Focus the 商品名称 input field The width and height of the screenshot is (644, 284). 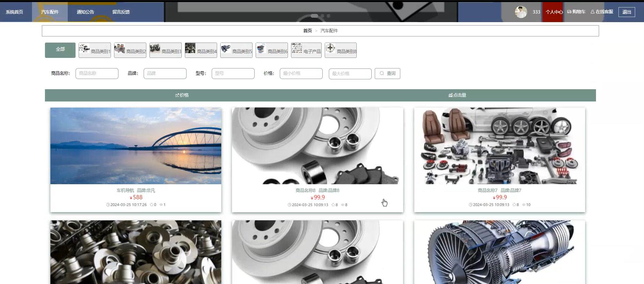[97, 74]
